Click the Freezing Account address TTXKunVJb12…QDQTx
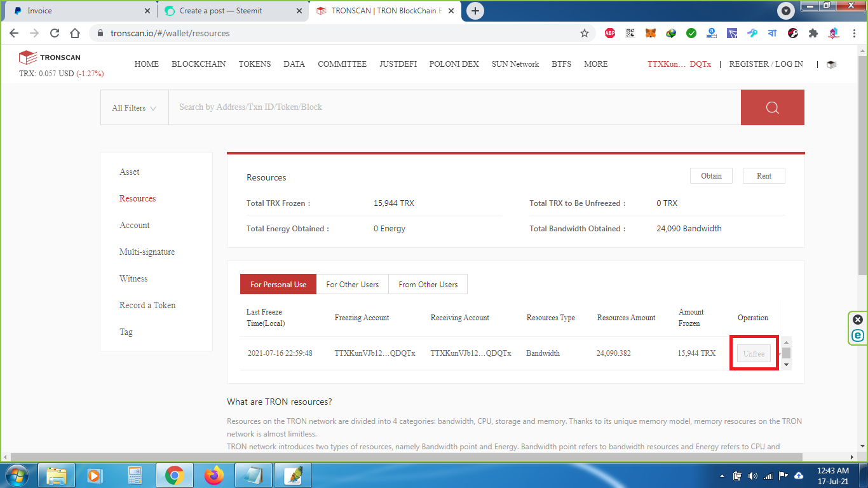Image resolution: width=868 pixels, height=488 pixels. (375, 353)
